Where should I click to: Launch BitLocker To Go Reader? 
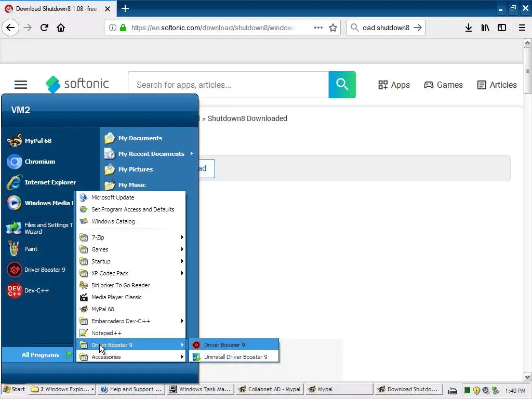click(131, 285)
